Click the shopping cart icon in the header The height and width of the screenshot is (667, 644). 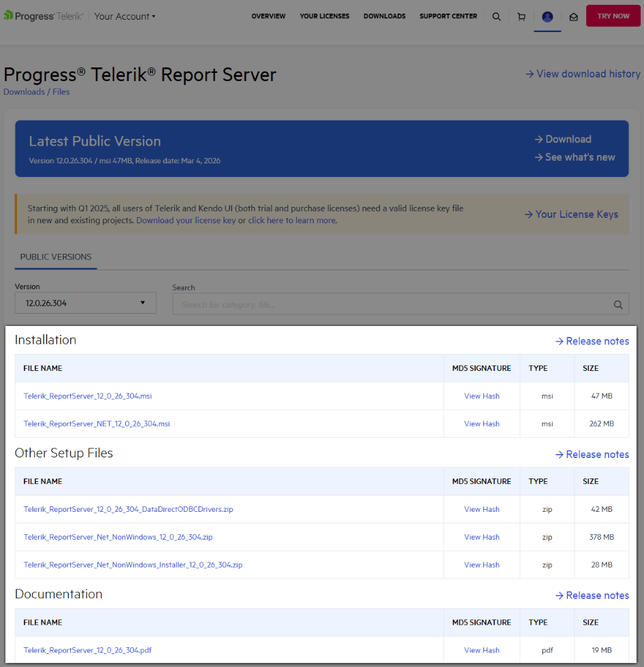pyautogui.click(x=521, y=16)
